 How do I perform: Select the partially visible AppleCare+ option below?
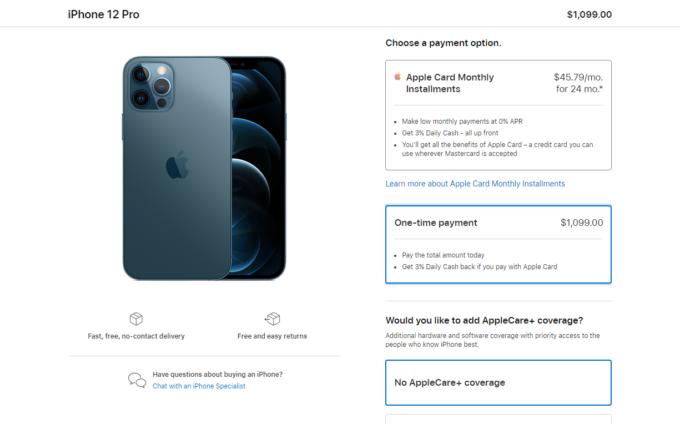(x=498, y=419)
